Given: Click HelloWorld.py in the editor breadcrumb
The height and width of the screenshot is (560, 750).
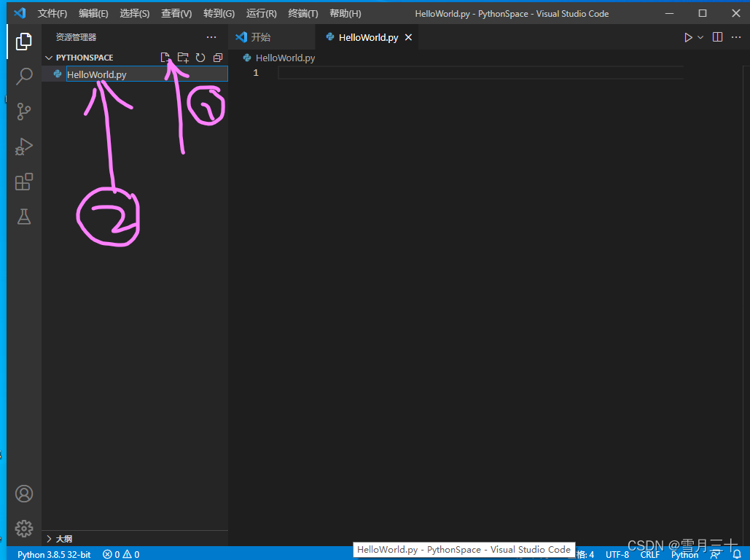Looking at the screenshot, I should click(285, 58).
